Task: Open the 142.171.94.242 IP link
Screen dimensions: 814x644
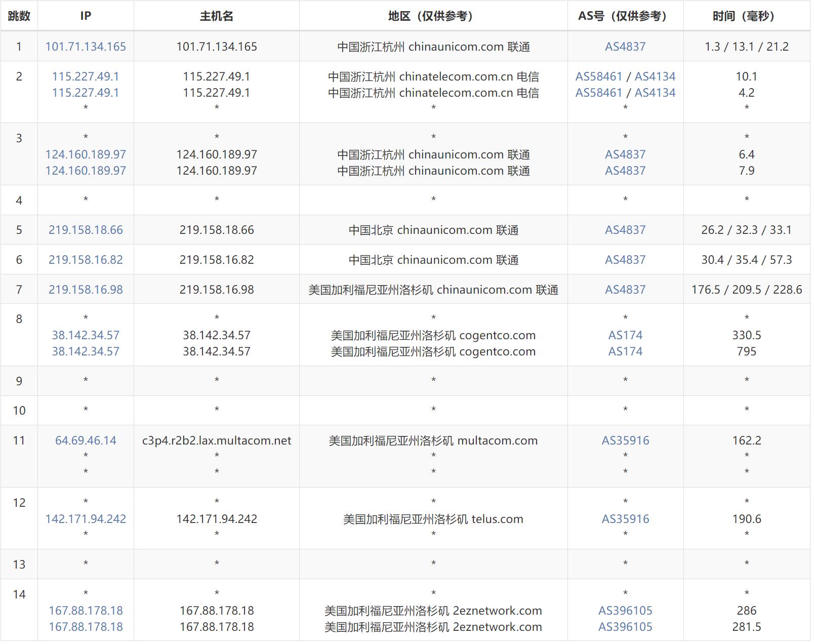Action: 86,519
